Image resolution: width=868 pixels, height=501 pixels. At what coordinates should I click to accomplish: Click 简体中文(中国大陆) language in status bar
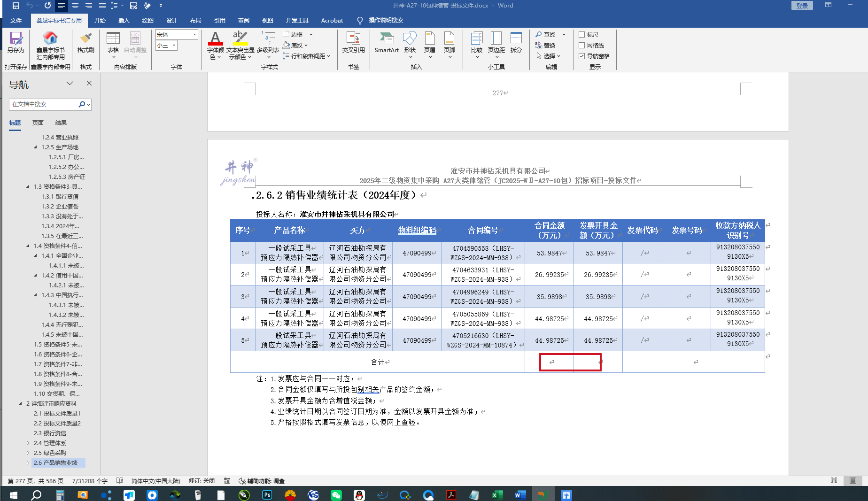[x=156, y=481]
